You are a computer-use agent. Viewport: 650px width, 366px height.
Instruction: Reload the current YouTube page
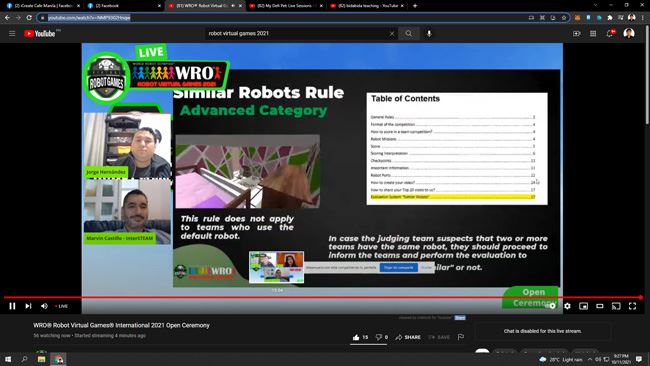pyautogui.click(x=29, y=17)
